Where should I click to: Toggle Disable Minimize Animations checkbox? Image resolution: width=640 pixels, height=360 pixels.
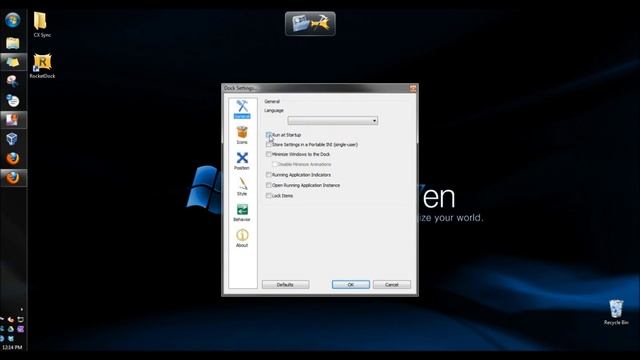[x=275, y=164]
